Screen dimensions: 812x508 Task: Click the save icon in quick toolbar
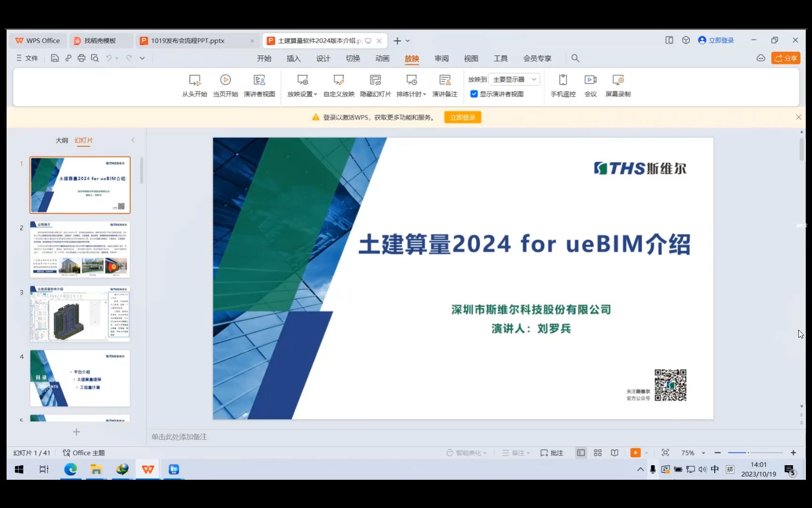(x=55, y=58)
